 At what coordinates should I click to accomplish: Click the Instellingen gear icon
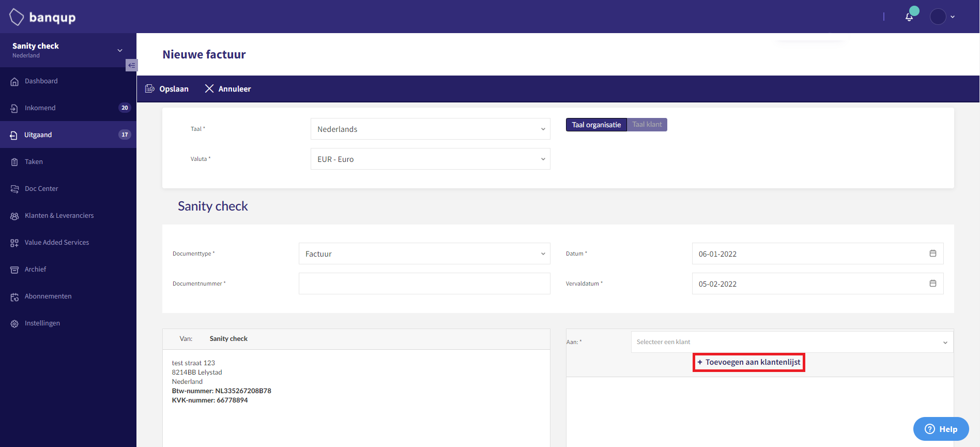point(14,323)
